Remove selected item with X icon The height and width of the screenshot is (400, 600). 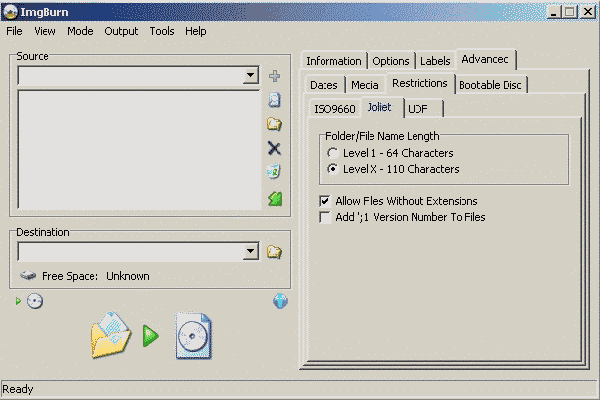coord(274,148)
